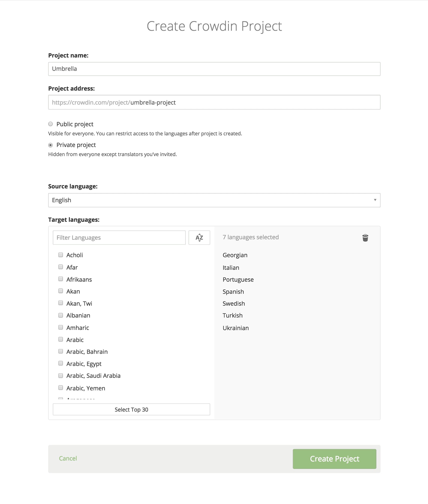
Task: Check the Arabic, Egypt checkbox
Action: coord(61,363)
